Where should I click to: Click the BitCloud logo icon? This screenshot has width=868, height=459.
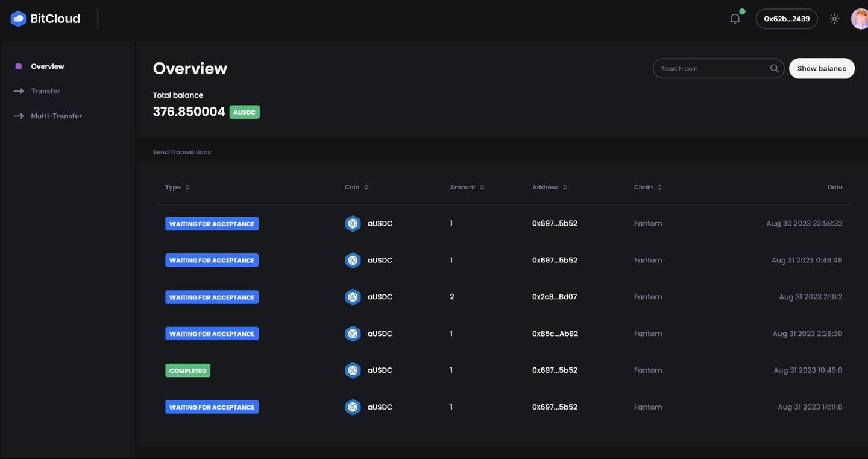[x=18, y=19]
